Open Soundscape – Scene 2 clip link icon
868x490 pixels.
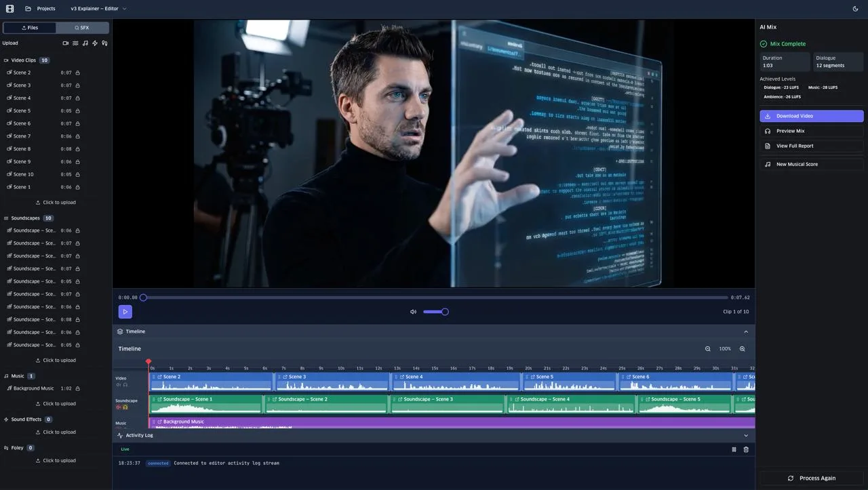pyautogui.click(x=275, y=399)
